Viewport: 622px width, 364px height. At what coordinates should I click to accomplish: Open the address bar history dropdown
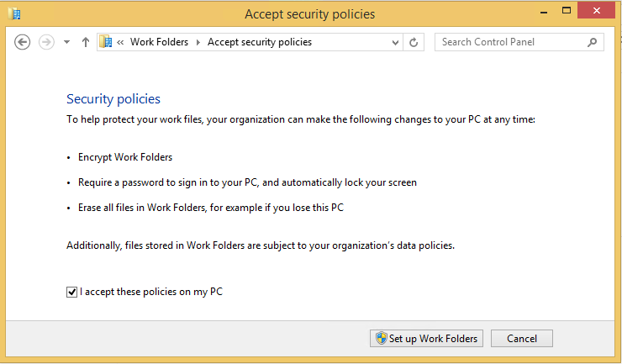click(x=396, y=42)
